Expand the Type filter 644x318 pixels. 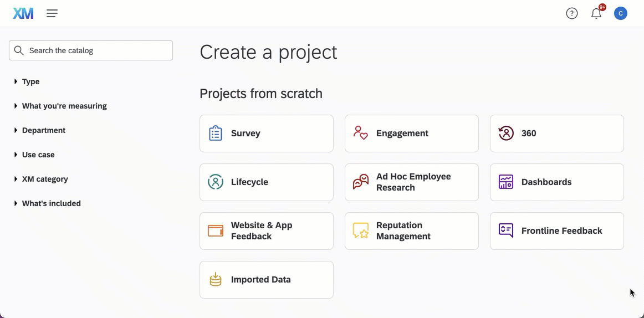[30, 81]
